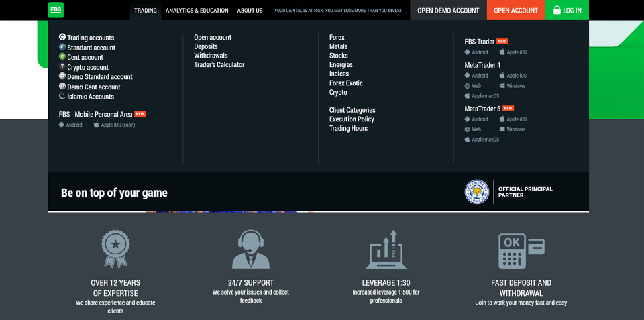Open Android download under MetaTrader 4
Viewport: 644px width, 320px height.
(x=476, y=76)
